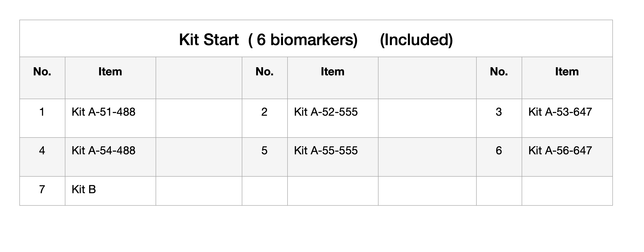Click the Kit B cell
Image resolution: width=644 pixels, height=252 pixels.
point(111,191)
